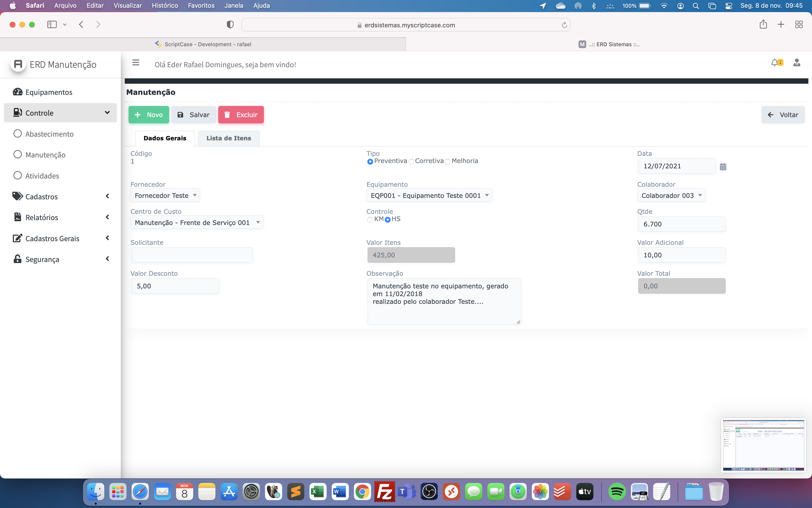Select the HS control radio button
Screen dimensions: 812x508
(388, 220)
